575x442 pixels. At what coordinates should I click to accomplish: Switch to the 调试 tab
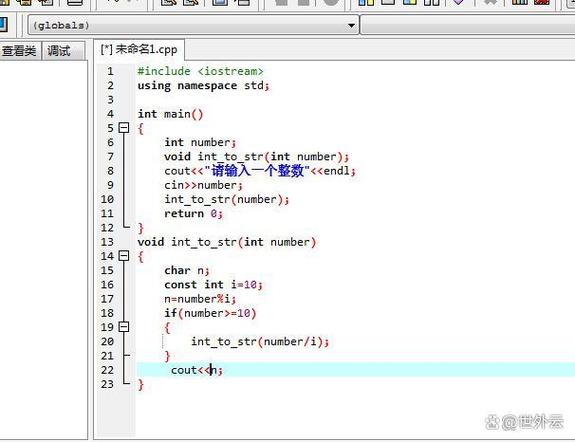pos(59,51)
